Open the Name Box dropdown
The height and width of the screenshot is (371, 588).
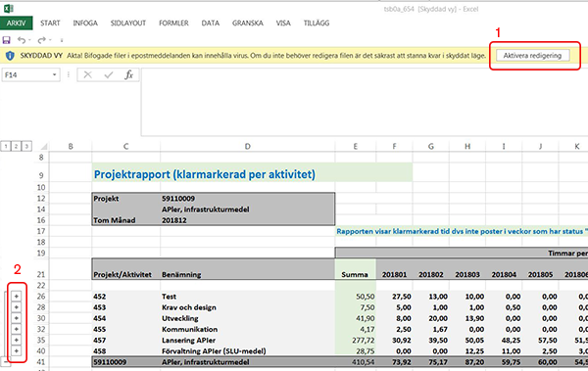[54, 75]
